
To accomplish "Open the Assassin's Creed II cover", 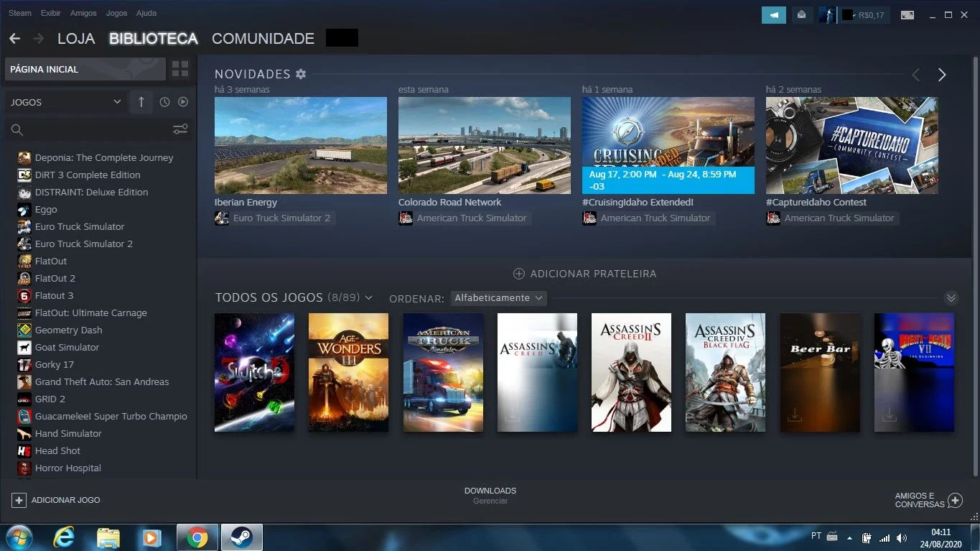I will point(631,372).
